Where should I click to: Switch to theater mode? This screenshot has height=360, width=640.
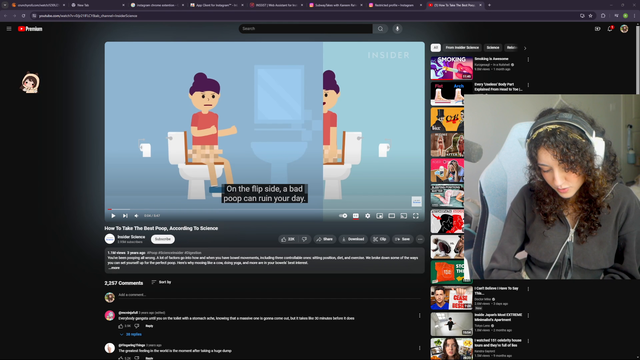pos(391,216)
